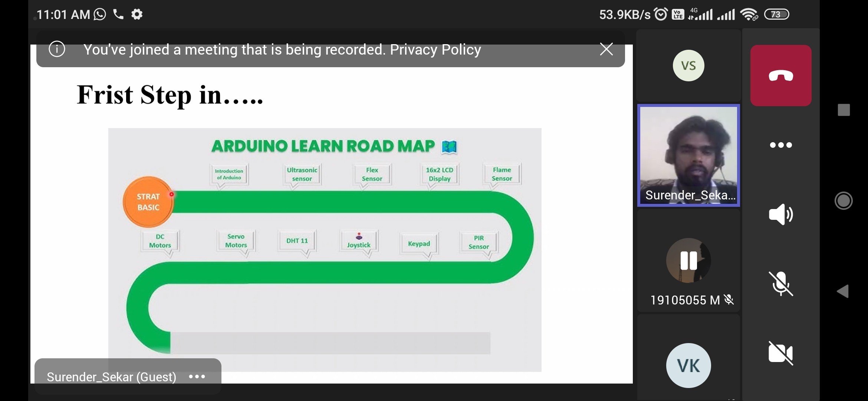Tap the info icon in the recording banner
Viewport: 868px width, 401px height.
57,49
